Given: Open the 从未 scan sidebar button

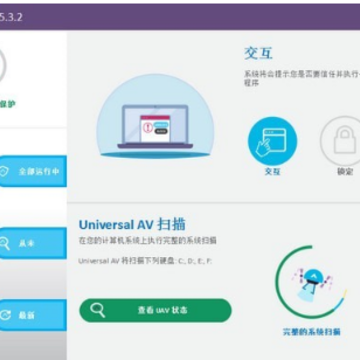Looking at the screenshot, I should coord(33,243).
